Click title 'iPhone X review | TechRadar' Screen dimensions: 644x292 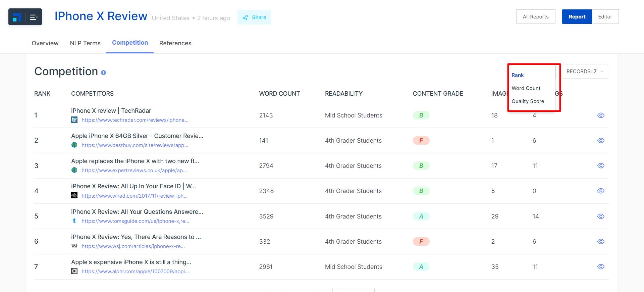click(x=111, y=111)
